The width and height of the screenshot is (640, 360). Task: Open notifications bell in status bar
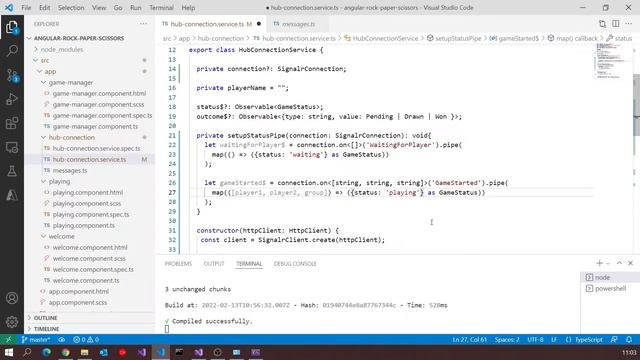pos(629,339)
